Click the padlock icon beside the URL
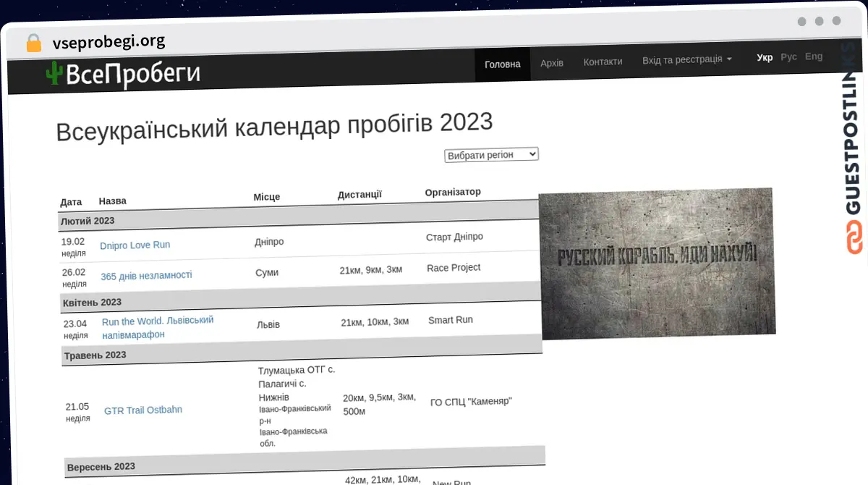 [x=34, y=43]
